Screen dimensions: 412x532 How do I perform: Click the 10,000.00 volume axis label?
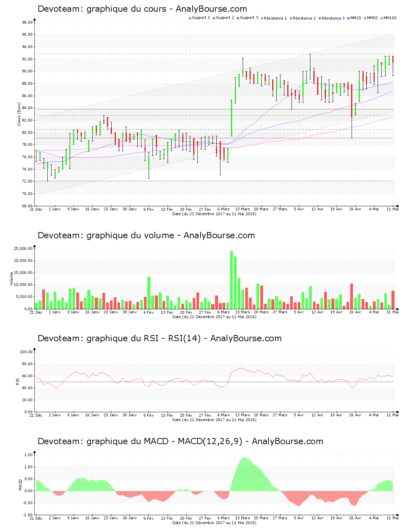coord(23,285)
